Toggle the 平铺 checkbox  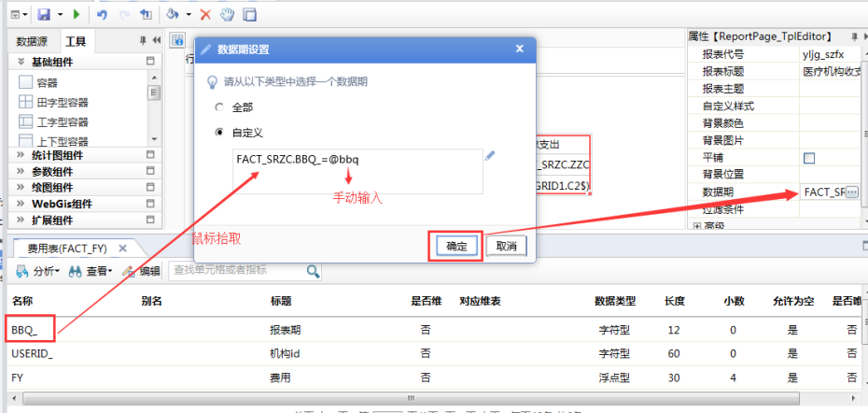coord(809,158)
